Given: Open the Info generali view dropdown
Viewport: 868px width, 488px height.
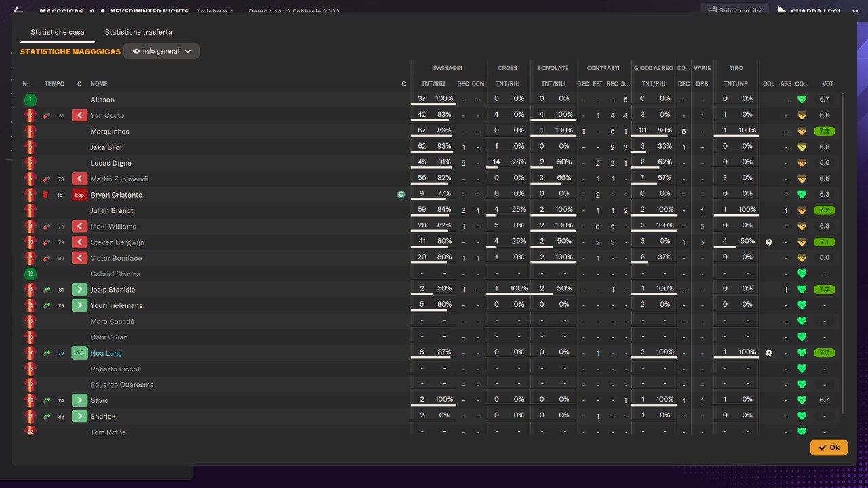Looking at the screenshot, I should coord(161,51).
